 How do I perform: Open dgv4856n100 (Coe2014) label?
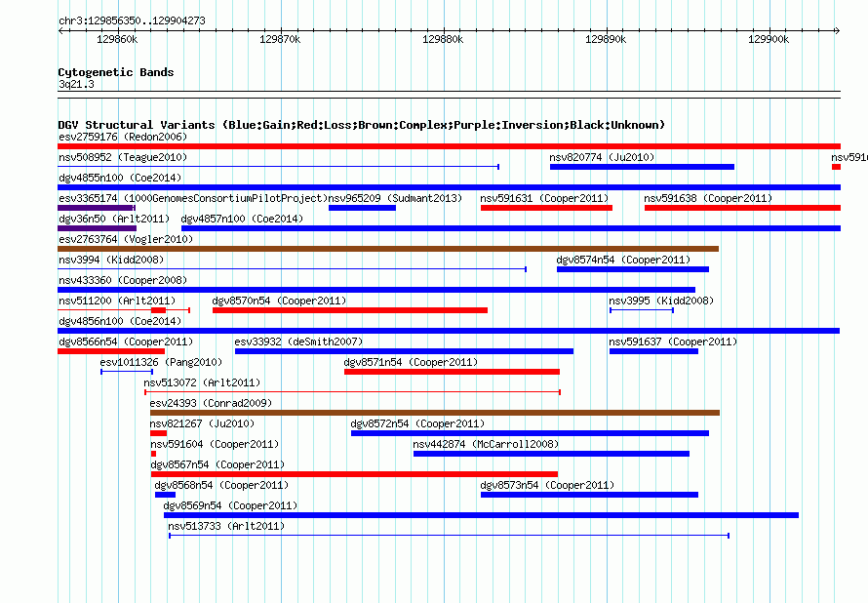(120, 321)
